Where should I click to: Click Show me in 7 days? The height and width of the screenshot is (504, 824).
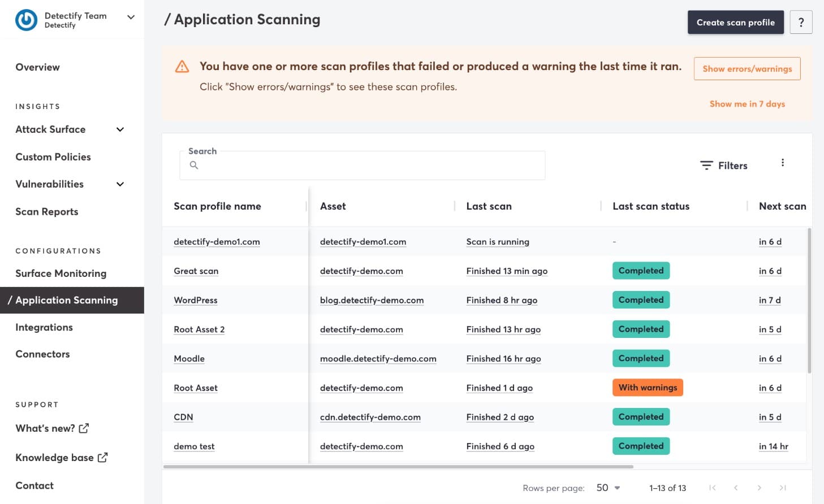coord(747,104)
